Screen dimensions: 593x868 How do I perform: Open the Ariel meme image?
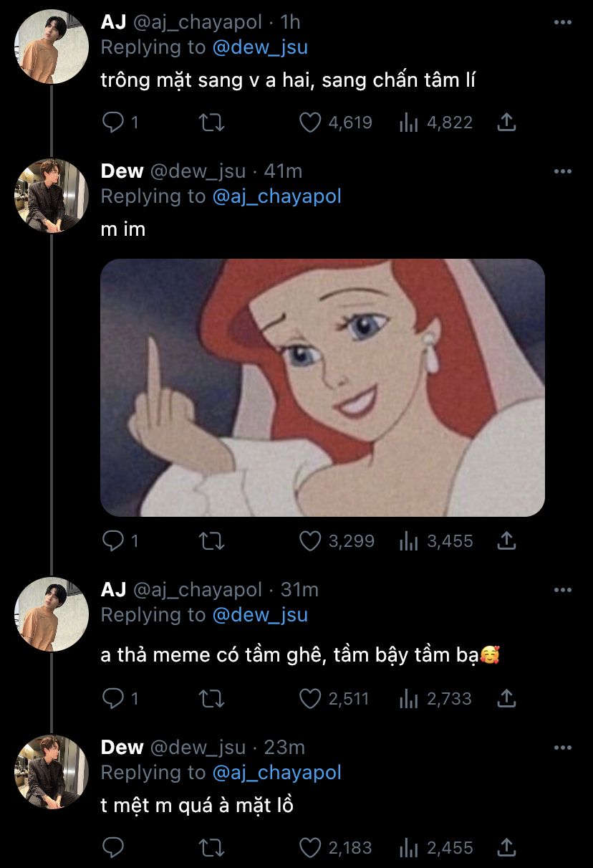click(322, 387)
